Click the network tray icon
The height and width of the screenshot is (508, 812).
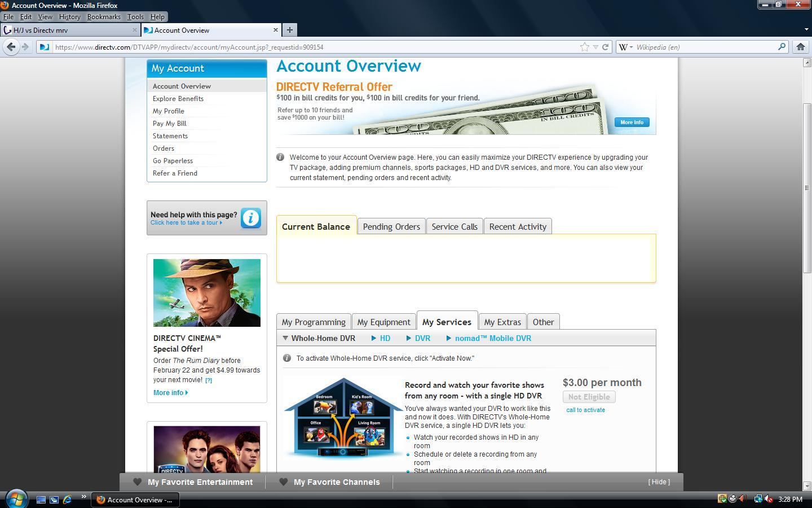coord(758,499)
